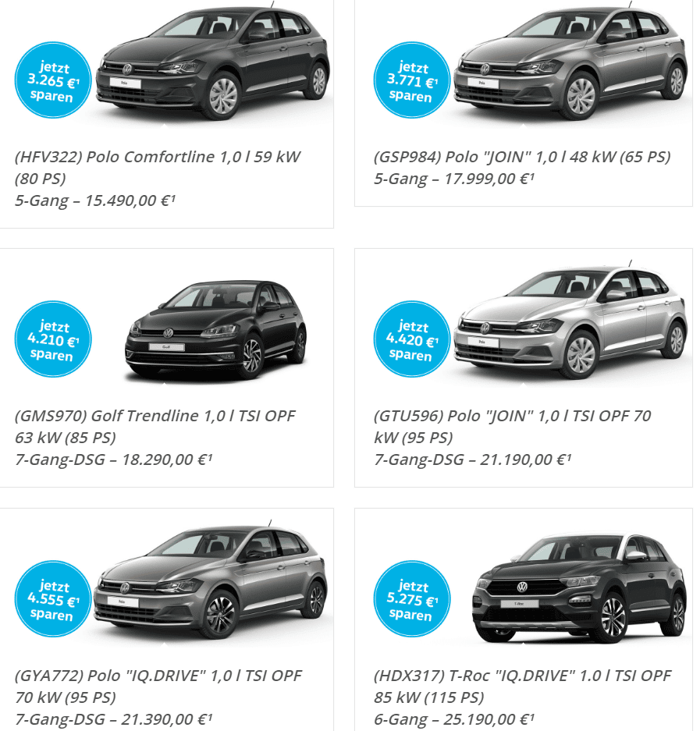Screen dimensions: 700x731
Task: Select the (GYA772) Polo IQ.DRIVE offer title
Action: 158,687
